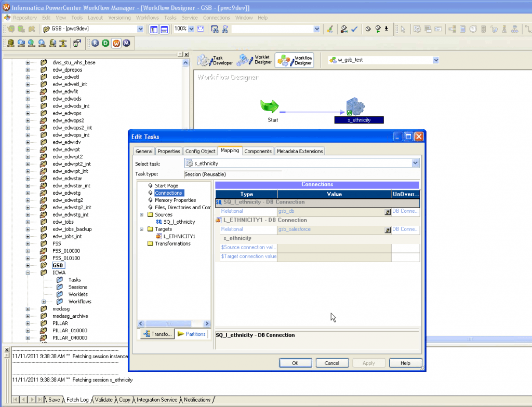Edit gsb_db connection with pencil button

(x=387, y=212)
